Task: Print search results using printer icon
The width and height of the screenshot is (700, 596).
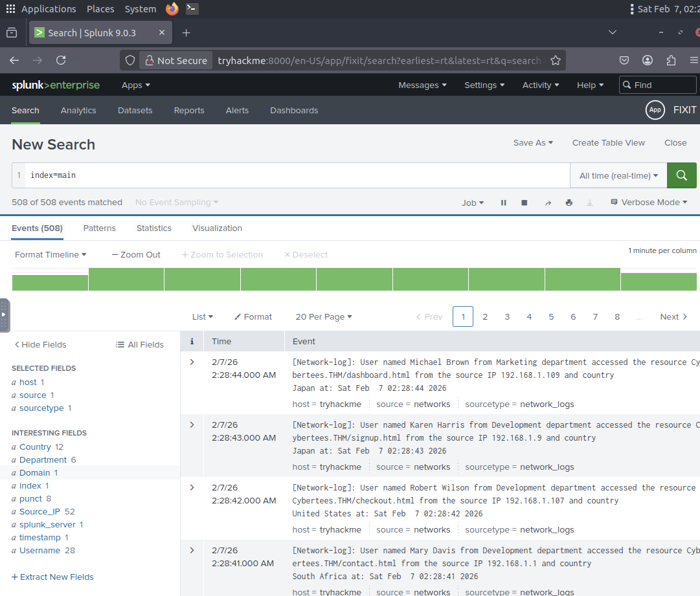Action: [x=569, y=203]
